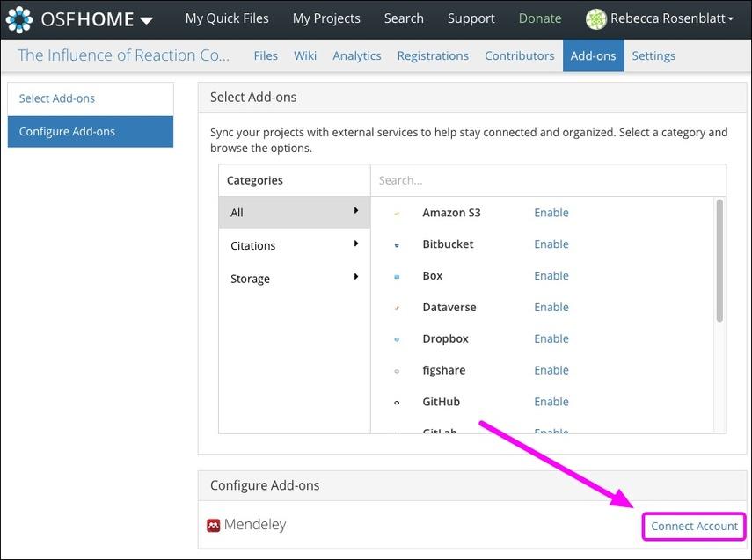This screenshot has height=560, width=752.
Task: Click Rebecca Rosenblatt's profile avatar
Action: [595, 19]
